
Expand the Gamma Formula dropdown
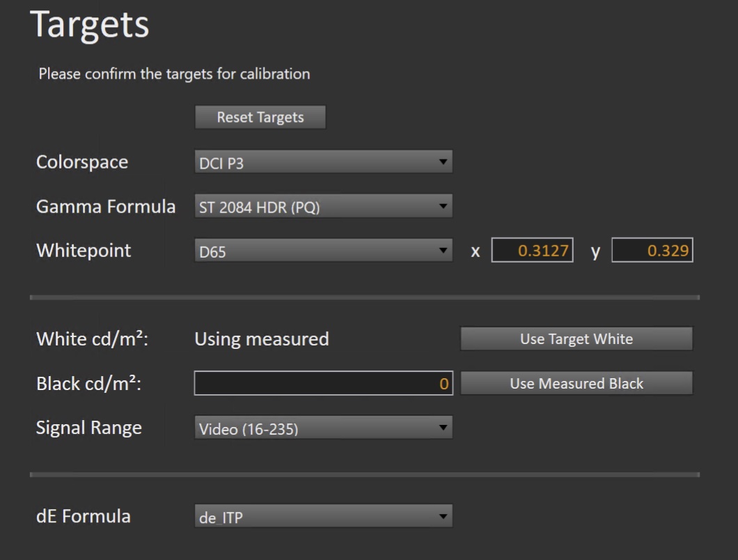tap(322, 207)
